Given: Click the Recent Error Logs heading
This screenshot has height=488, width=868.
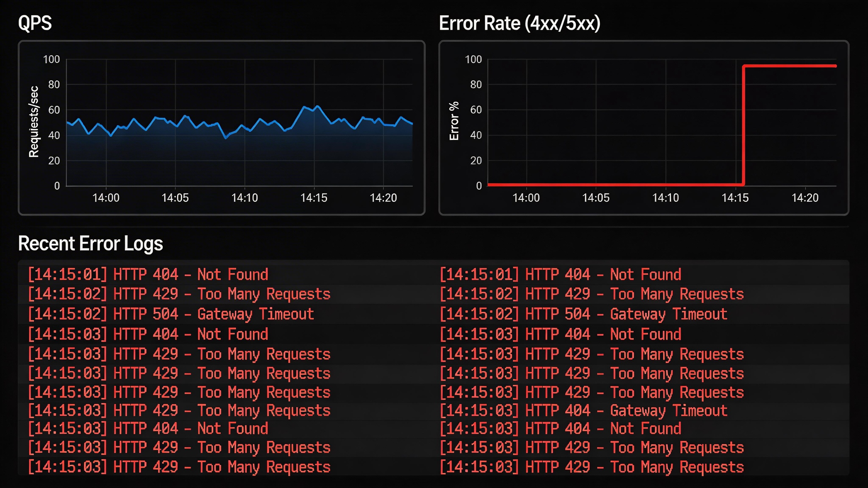Looking at the screenshot, I should pos(91,243).
